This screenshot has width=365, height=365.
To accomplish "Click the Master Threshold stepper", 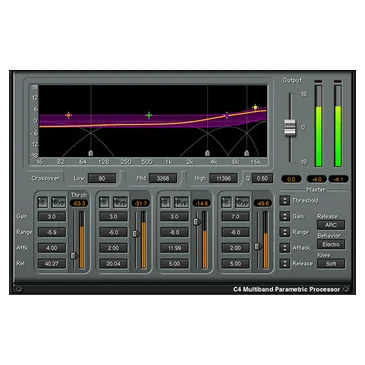I will [285, 200].
